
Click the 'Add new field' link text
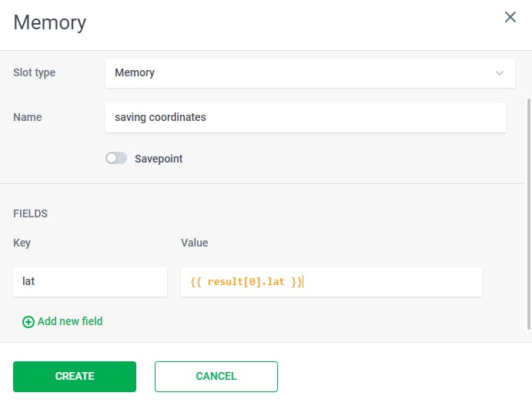[70, 321]
